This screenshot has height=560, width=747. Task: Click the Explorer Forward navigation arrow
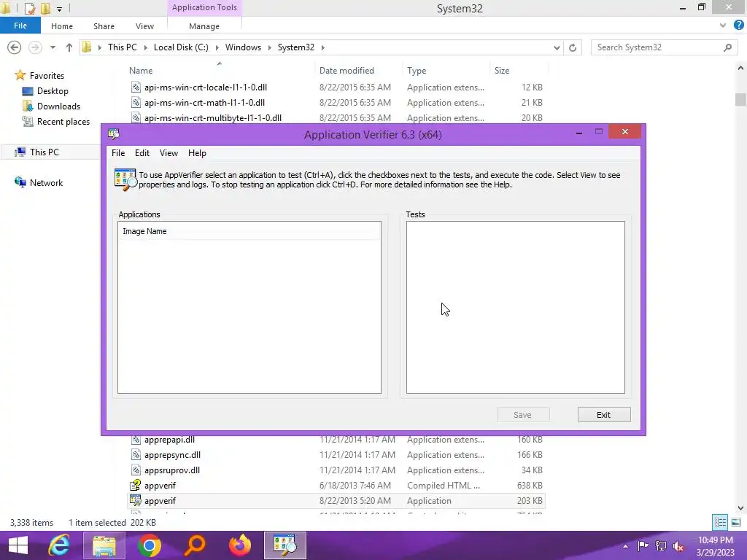(x=35, y=47)
